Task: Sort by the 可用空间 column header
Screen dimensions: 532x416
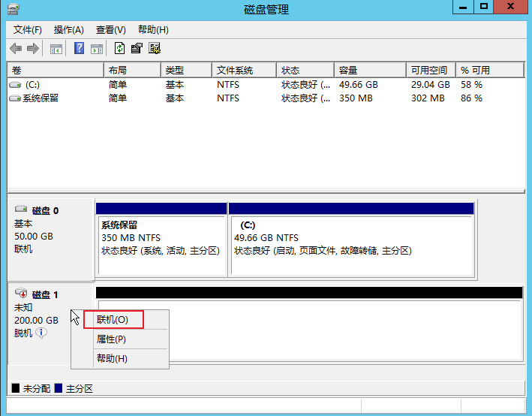Action: pyautogui.click(x=431, y=71)
